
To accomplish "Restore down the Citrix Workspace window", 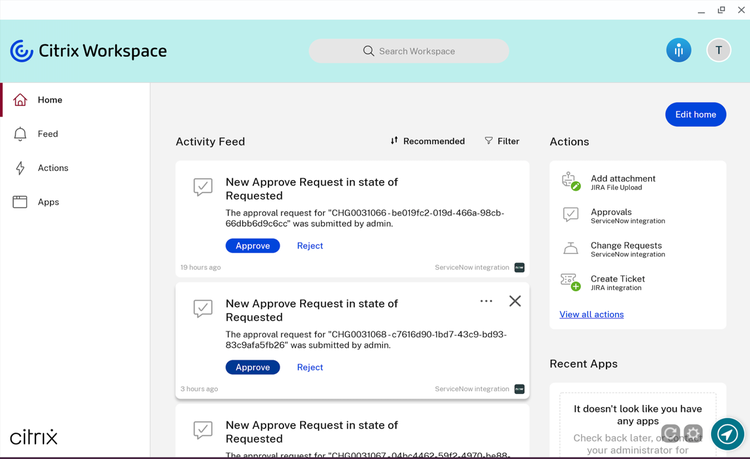I will 721,10.
